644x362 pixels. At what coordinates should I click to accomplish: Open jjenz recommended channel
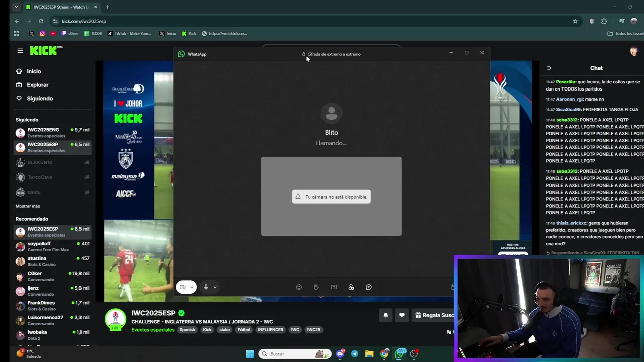(52, 291)
